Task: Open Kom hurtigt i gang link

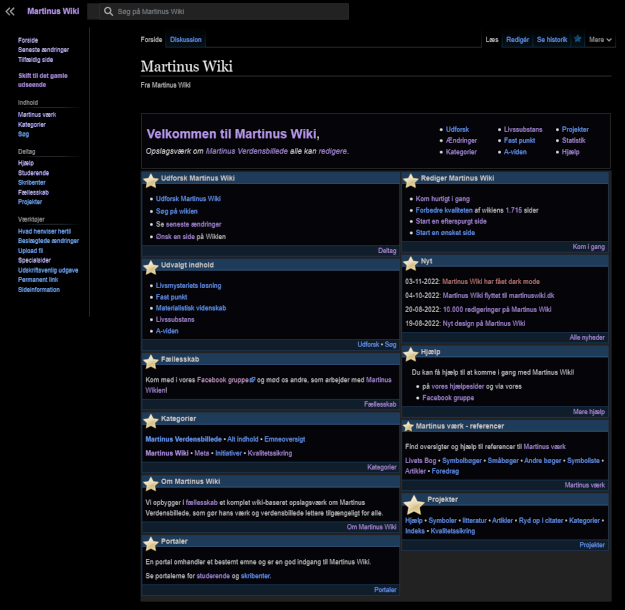Action: pyautogui.click(x=443, y=199)
